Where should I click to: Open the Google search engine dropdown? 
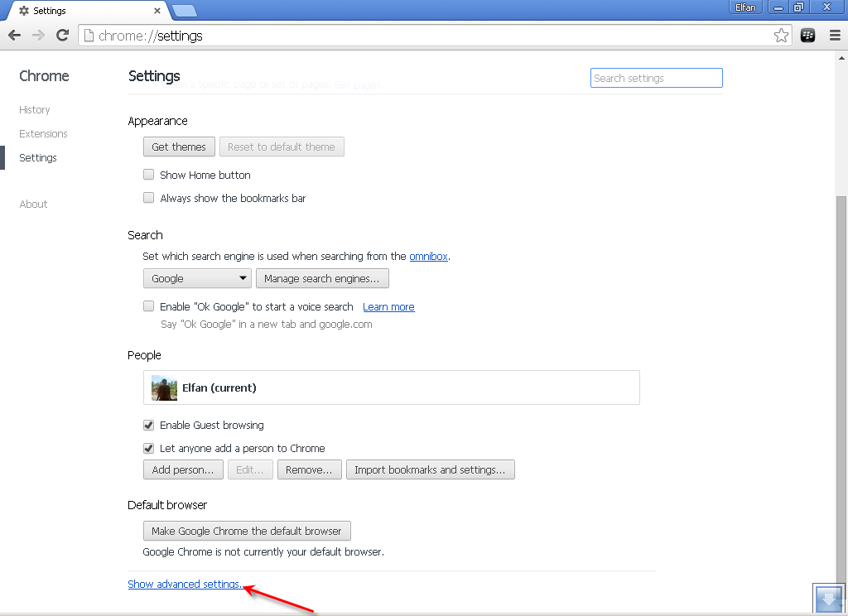[x=197, y=278]
